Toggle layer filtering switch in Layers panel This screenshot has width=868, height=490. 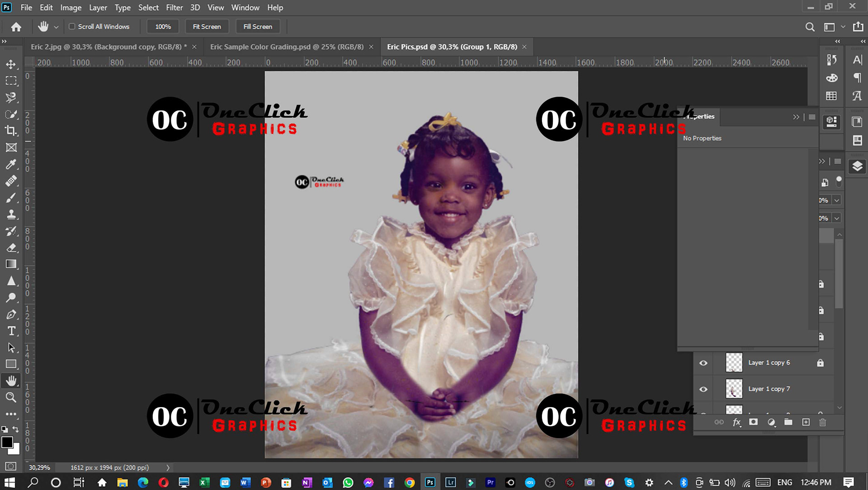pyautogui.click(x=839, y=182)
